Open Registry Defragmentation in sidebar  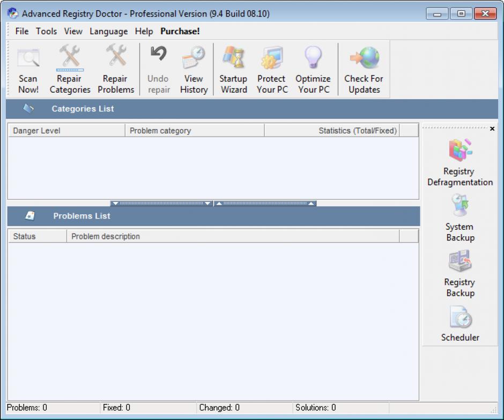click(460, 162)
